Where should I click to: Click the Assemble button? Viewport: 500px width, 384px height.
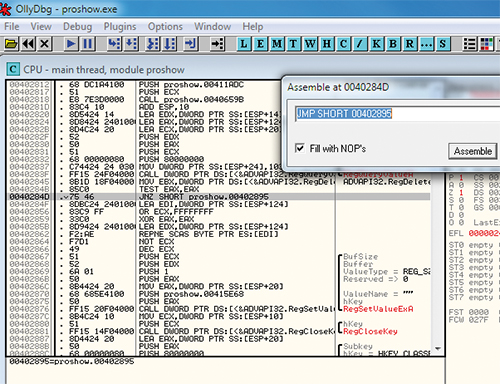coord(473,151)
